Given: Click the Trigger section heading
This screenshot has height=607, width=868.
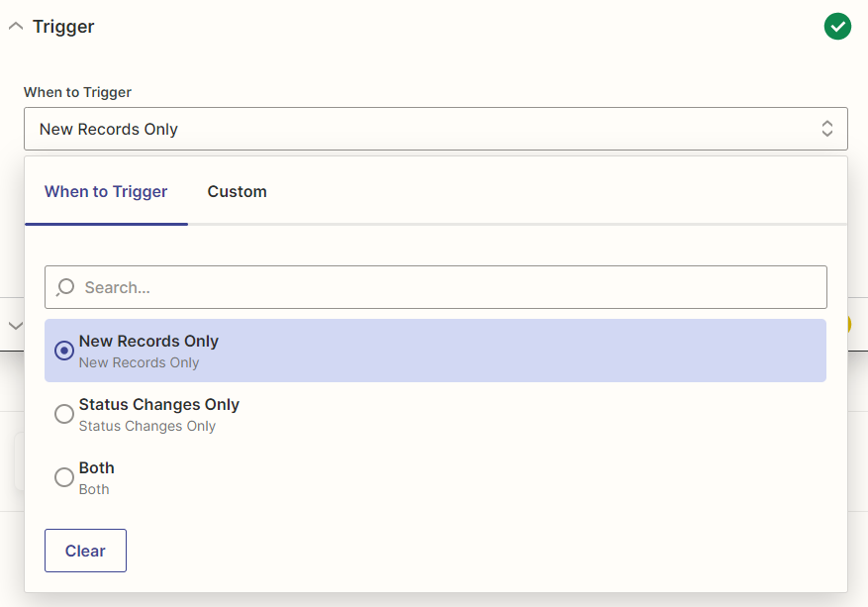Looking at the screenshot, I should 63,27.
